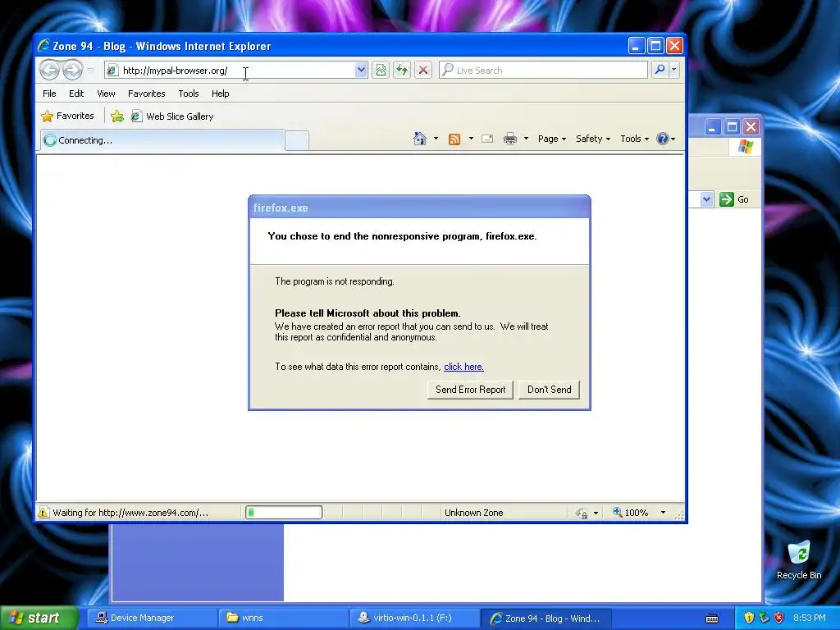Click the blue Help question icon

(x=663, y=139)
